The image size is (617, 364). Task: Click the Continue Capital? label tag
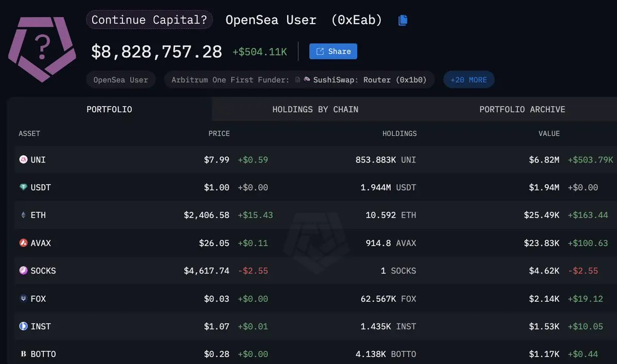point(149,20)
